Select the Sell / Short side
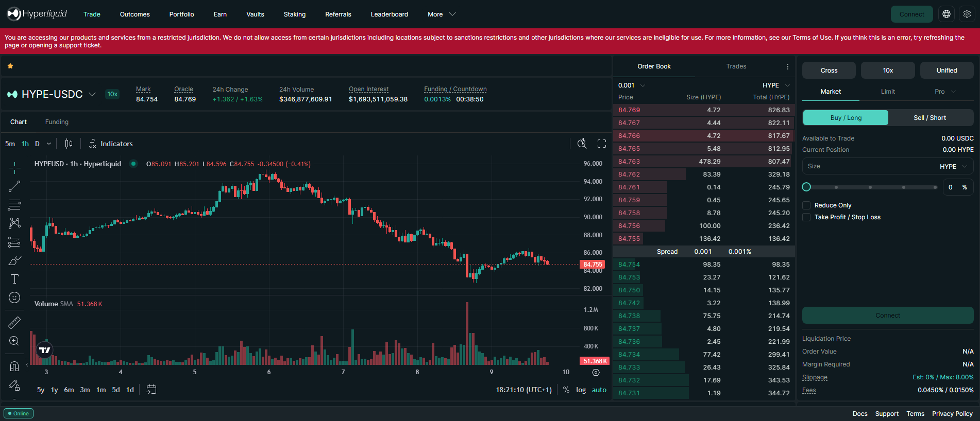 [930, 118]
